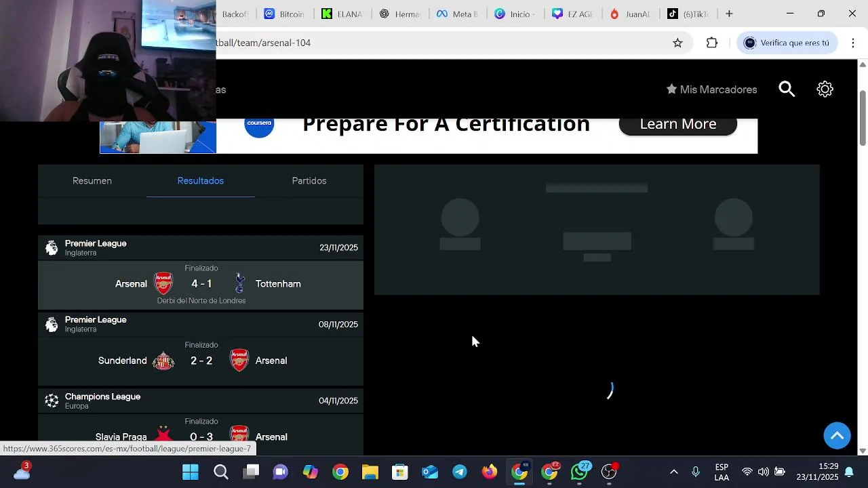Click the Coursera logo in the ad
Image resolution: width=868 pixels, height=488 pixels.
(259, 125)
